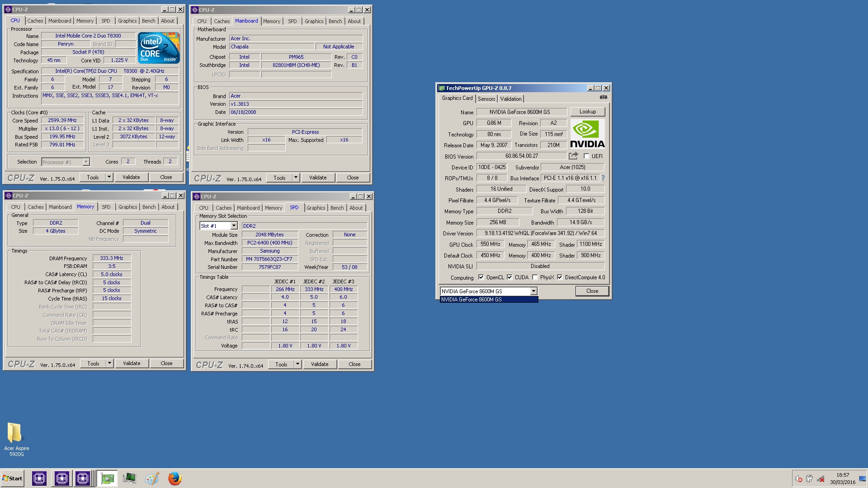Click the GPU-Z title bar app icon
868x488 pixels.
point(442,88)
